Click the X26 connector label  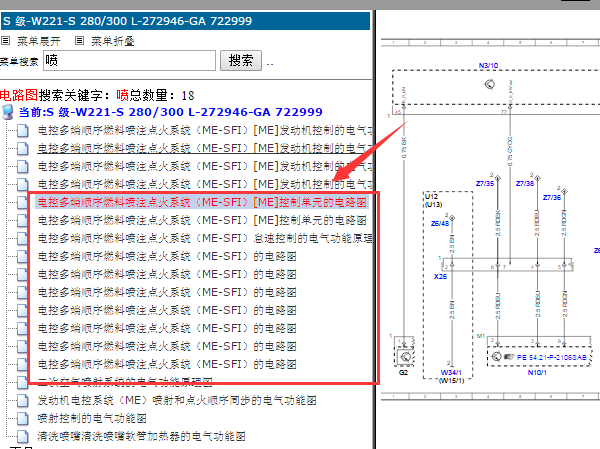[440, 276]
